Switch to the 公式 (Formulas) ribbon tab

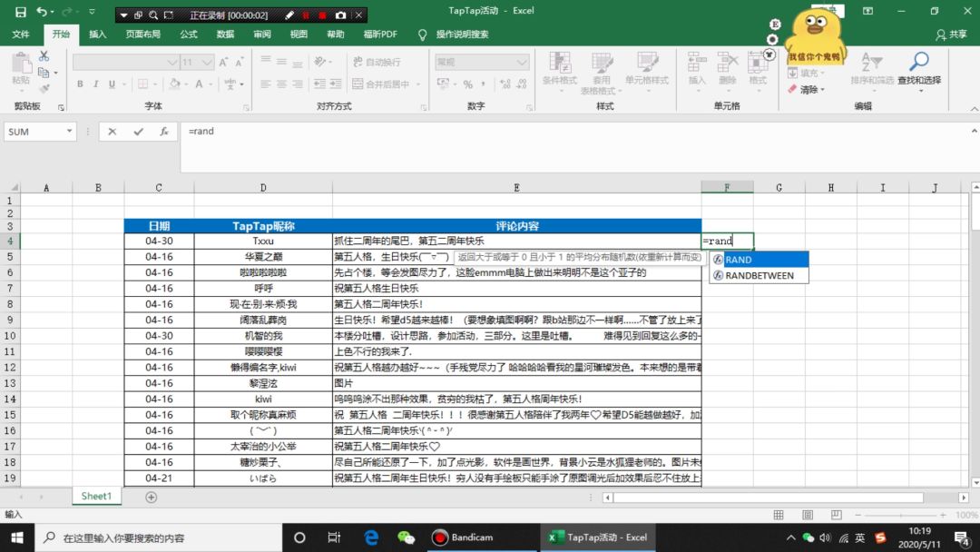pyautogui.click(x=189, y=34)
